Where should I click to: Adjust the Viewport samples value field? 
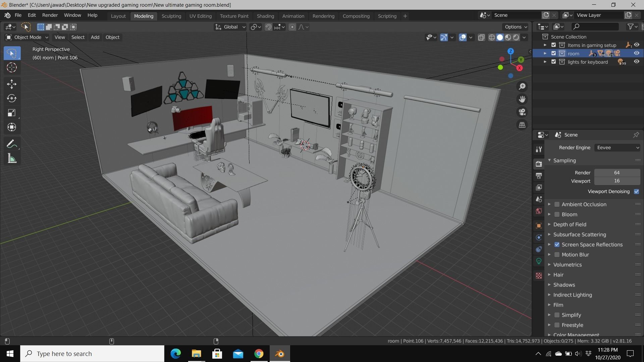pos(617,181)
